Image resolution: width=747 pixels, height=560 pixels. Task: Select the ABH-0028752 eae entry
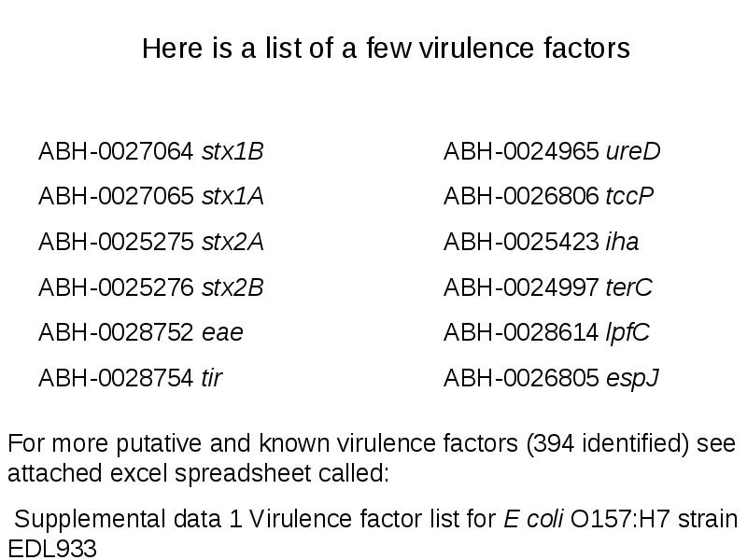tap(141, 332)
